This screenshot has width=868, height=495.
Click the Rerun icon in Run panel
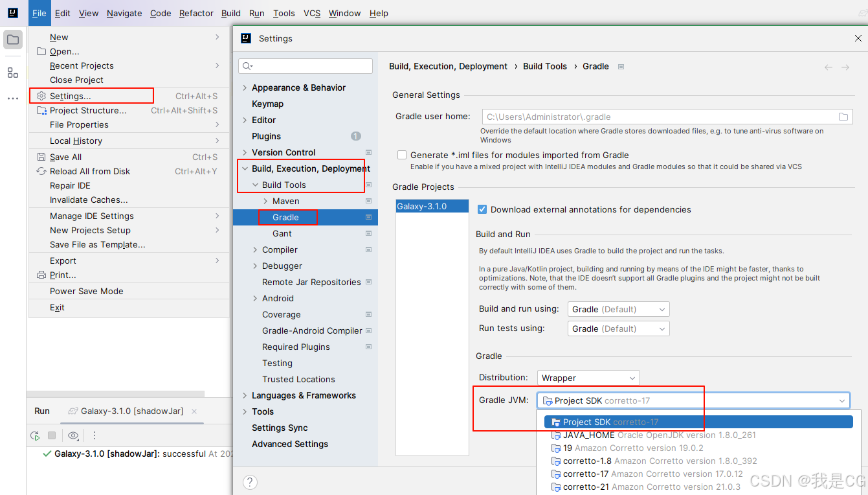pos(35,435)
